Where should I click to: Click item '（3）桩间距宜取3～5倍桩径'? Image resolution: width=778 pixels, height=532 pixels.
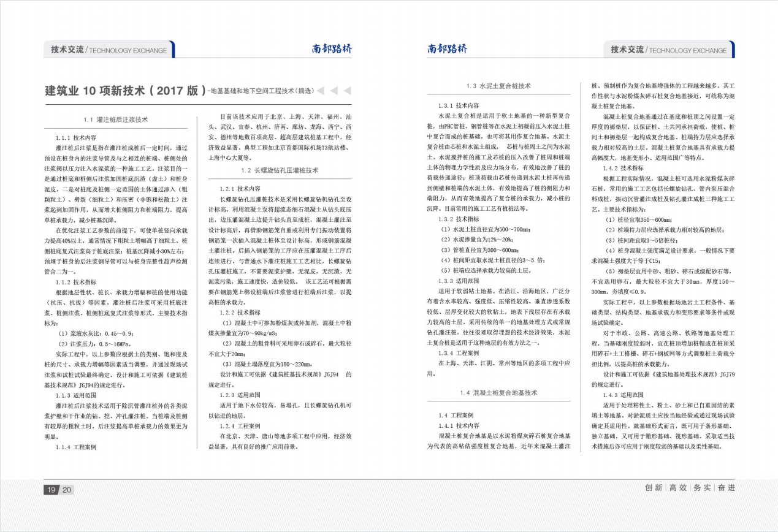coord(640,240)
